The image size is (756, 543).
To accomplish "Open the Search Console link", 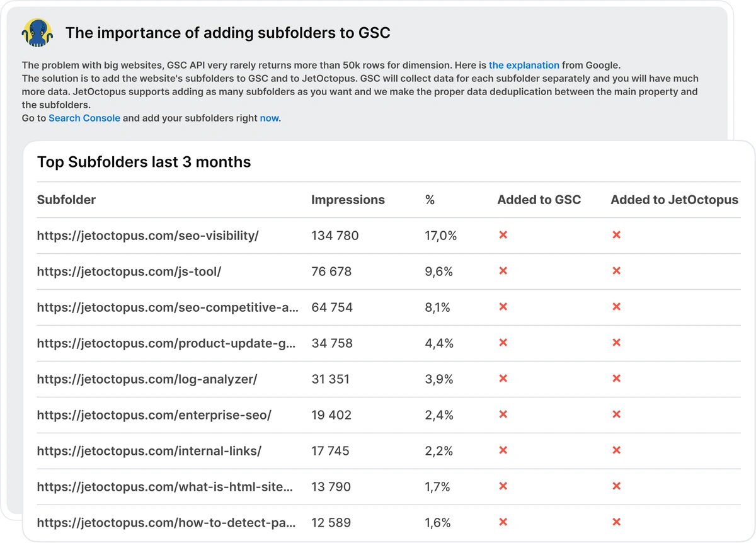I will [84, 118].
